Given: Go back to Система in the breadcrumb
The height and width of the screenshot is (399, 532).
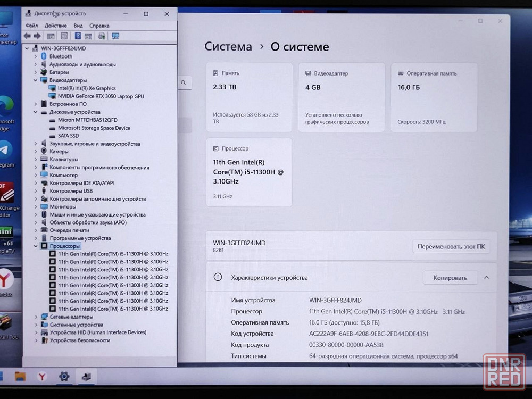Looking at the screenshot, I should (x=228, y=46).
